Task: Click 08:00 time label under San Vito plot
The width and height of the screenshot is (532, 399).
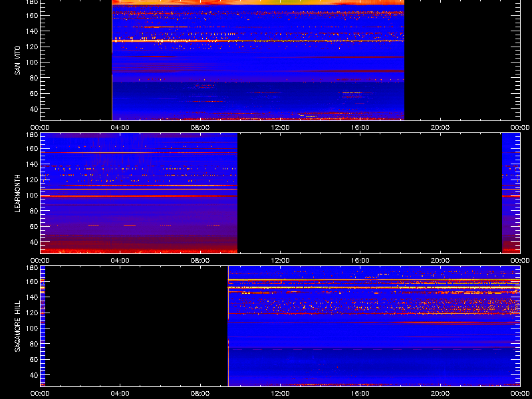Action: point(200,128)
